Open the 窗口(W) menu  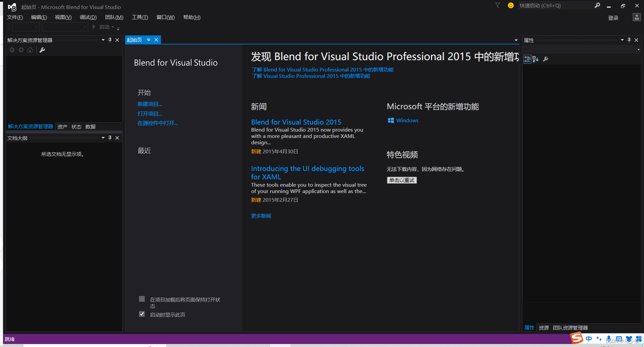click(x=166, y=17)
